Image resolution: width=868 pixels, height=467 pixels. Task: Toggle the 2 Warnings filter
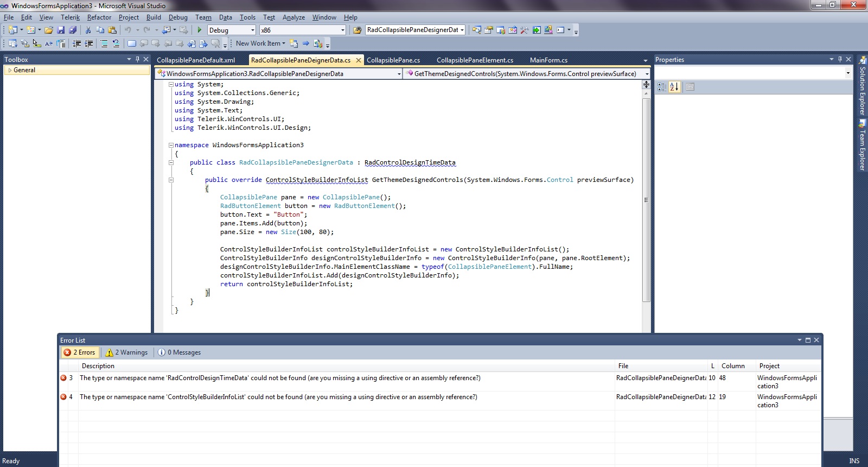[x=127, y=352]
